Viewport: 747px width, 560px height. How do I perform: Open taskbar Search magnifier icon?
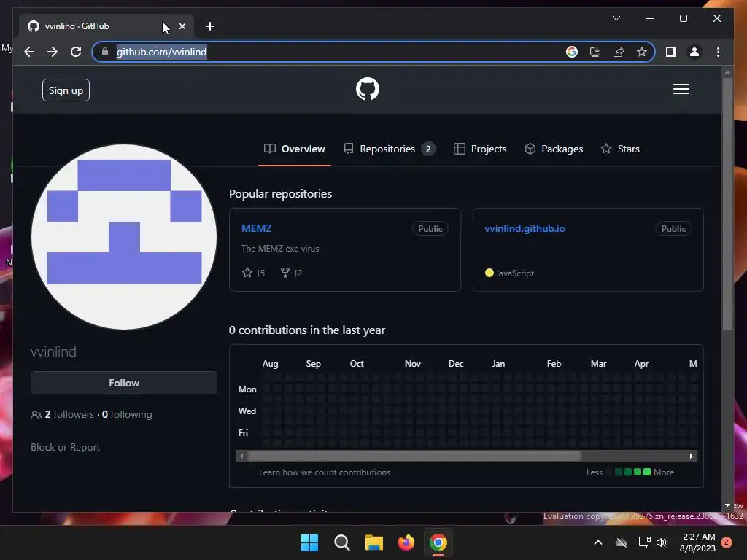(x=341, y=542)
